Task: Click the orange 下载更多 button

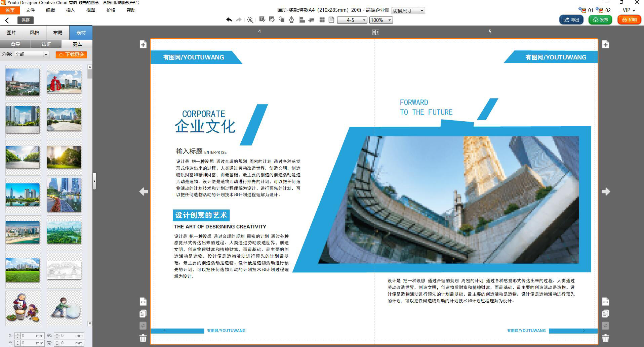Action: tap(71, 54)
